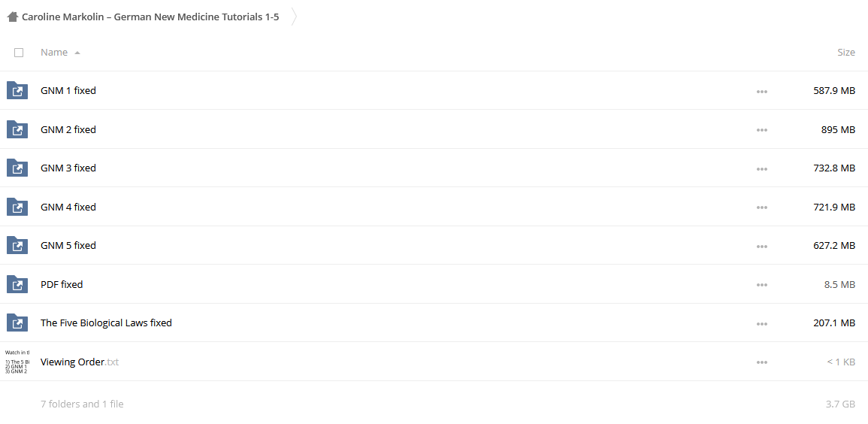The image size is (868, 424).
Task: Open more actions for GNM 5 fixed
Action: click(x=762, y=247)
